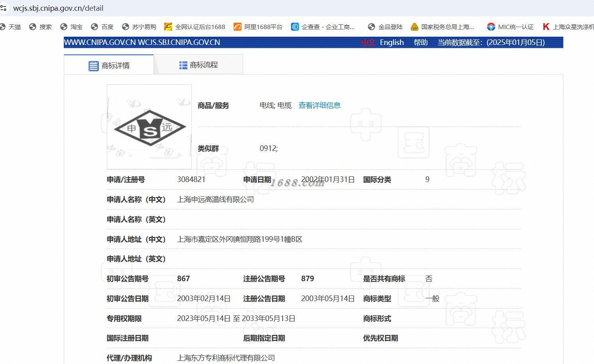Screen dimensions: 594x364
Task: Switch to the 商标流程 tab
Action: [x=199, y=65]
